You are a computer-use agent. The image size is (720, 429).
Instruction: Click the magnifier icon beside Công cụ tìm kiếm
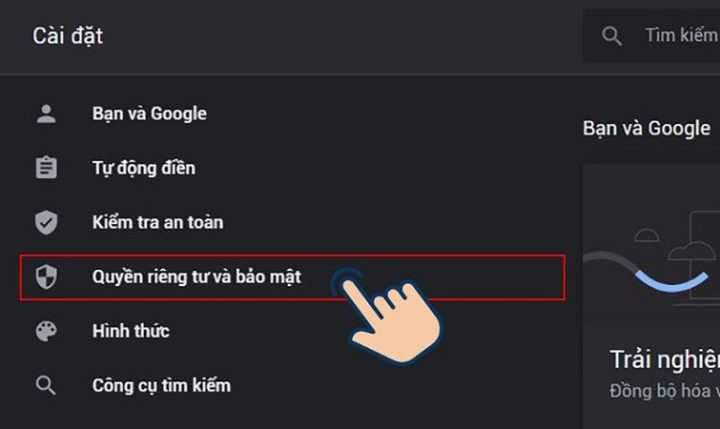pyautogui.click(x=46, y=385)
